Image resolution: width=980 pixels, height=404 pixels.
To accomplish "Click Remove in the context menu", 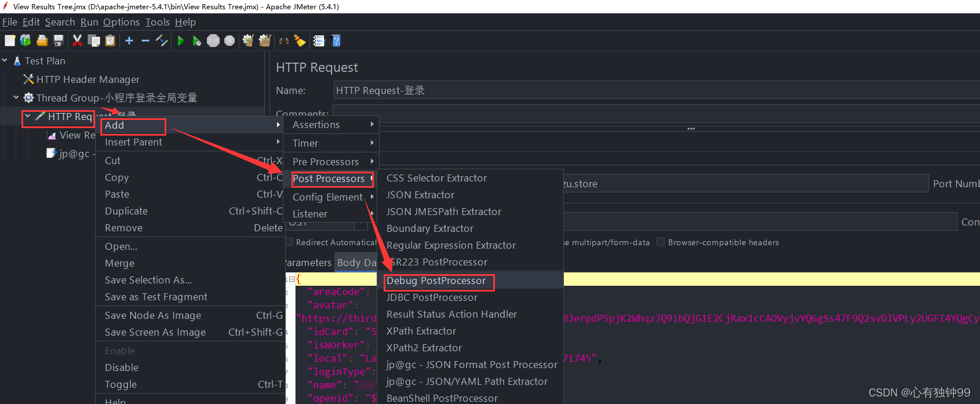I will pyautogui.click(x=190, y=228).
